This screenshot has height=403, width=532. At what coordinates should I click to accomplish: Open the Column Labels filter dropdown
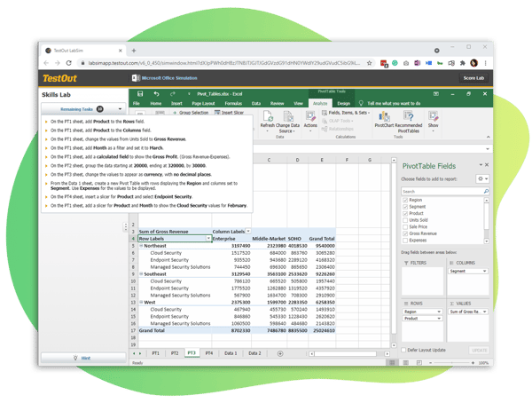click(248, 232)
